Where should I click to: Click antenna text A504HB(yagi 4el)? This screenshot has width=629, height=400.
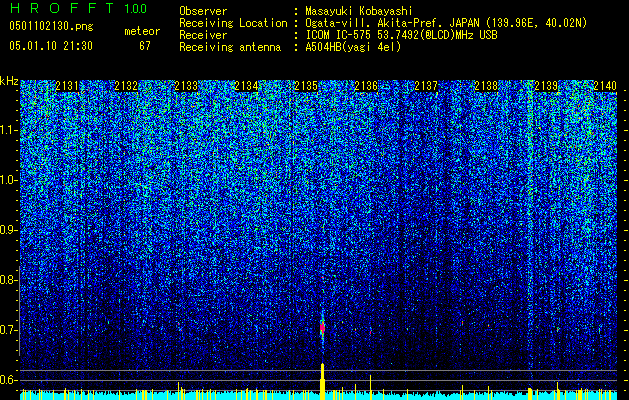point(353,47)
